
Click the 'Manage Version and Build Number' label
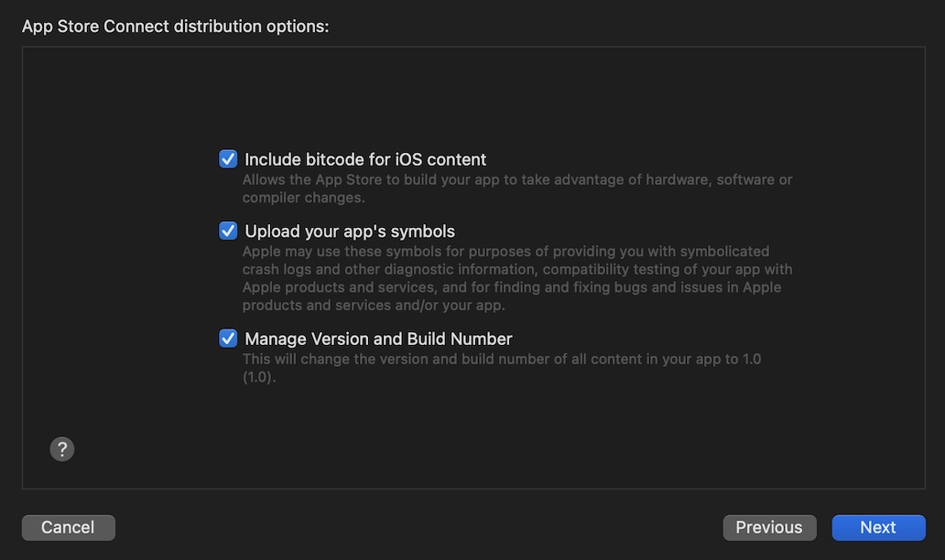tap(378, 339)
